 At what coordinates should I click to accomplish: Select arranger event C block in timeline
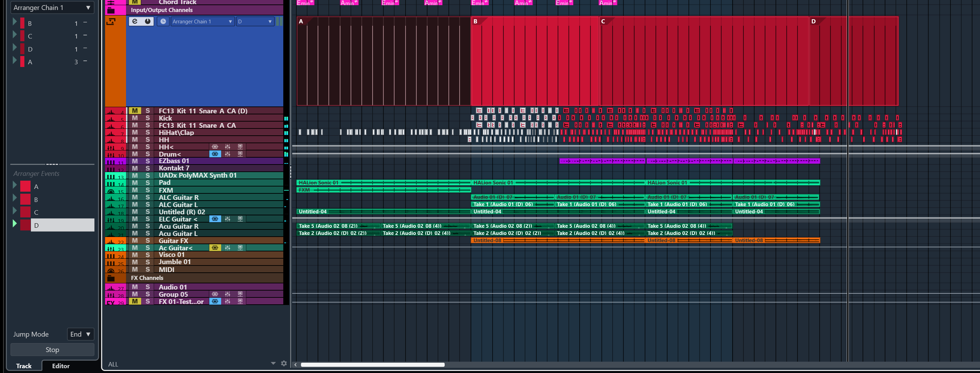click(704, 61)
